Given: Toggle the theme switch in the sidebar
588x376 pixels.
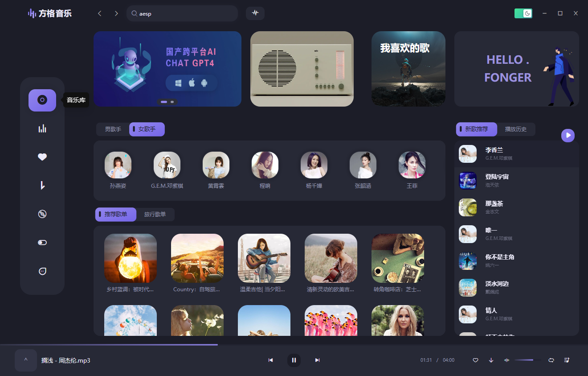Looking at the screenshot, I should [x=42, y=242].
